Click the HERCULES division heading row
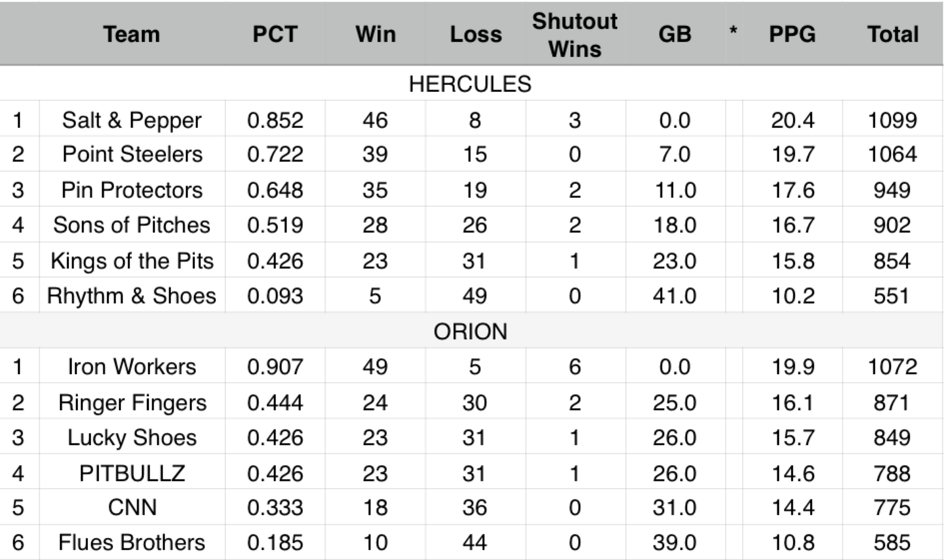This screenshot has width=944, height=560. pos(471,84)
